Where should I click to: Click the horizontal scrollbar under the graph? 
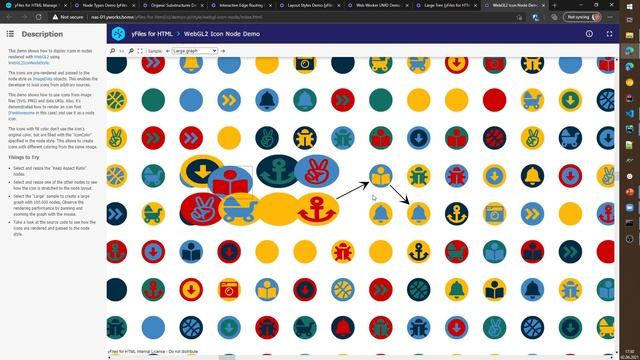pyautogui.click(x=361, y=357)
